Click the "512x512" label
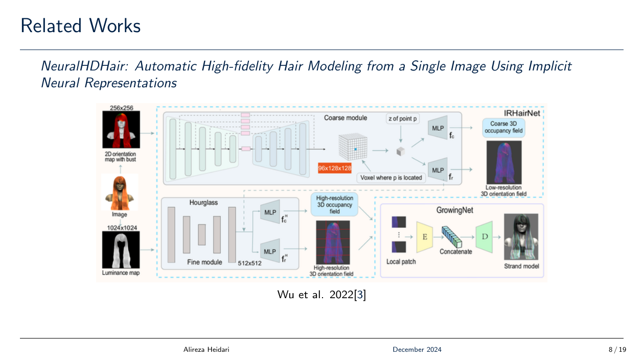 (250, 264)
